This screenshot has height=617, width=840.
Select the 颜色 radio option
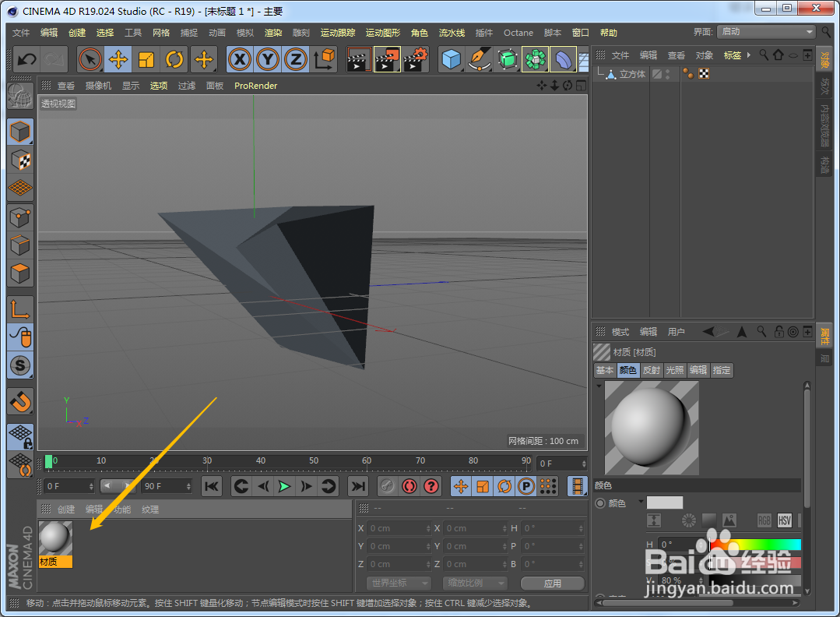pyautogui.click(x=600, y=503)
